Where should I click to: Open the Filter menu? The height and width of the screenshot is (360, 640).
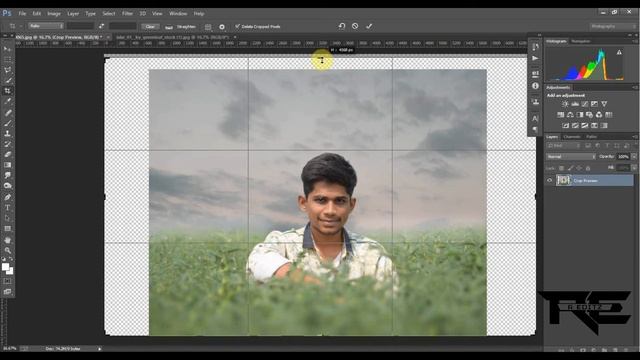tap(127, 13)
